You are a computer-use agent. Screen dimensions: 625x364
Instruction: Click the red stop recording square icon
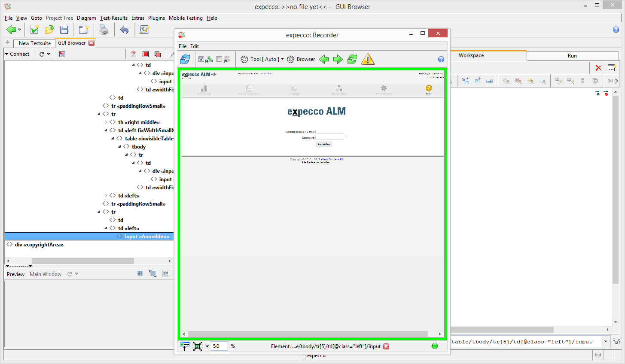pyautogui.click(x=146, y=54)
